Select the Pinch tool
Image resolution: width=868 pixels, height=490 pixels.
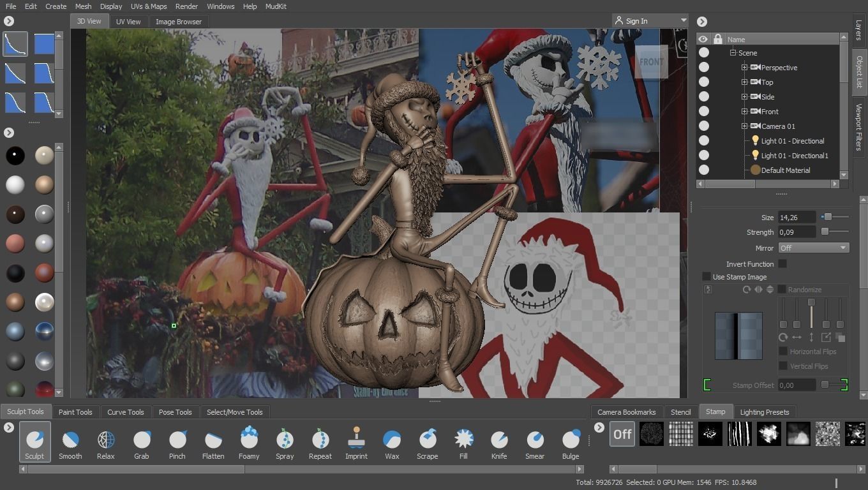[177, 442]
